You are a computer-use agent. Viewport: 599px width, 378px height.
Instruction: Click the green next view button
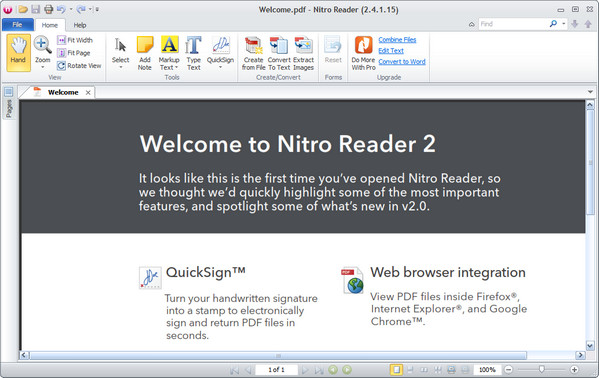347,370
